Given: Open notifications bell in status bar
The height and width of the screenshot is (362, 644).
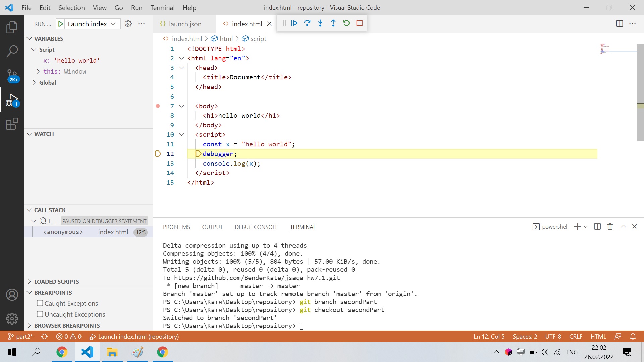Looking at the screenshot, I should tap(633, 337).
